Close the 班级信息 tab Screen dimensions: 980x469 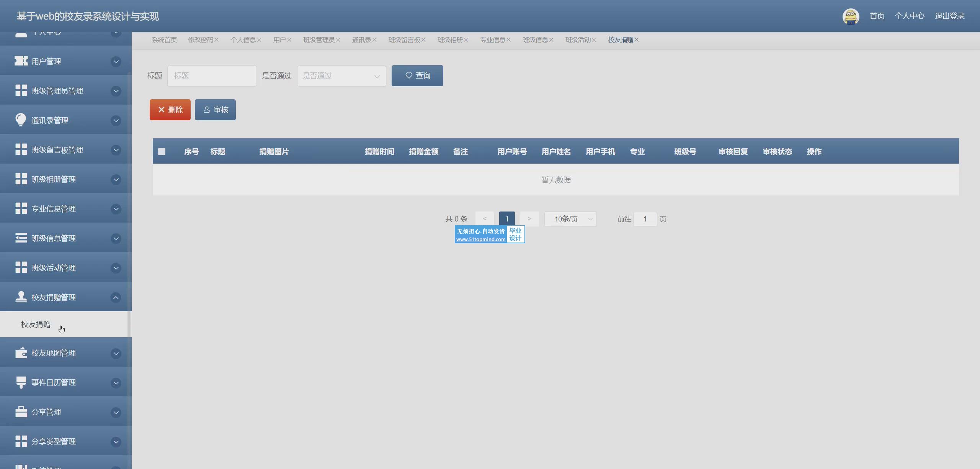(x=551, y=40)
